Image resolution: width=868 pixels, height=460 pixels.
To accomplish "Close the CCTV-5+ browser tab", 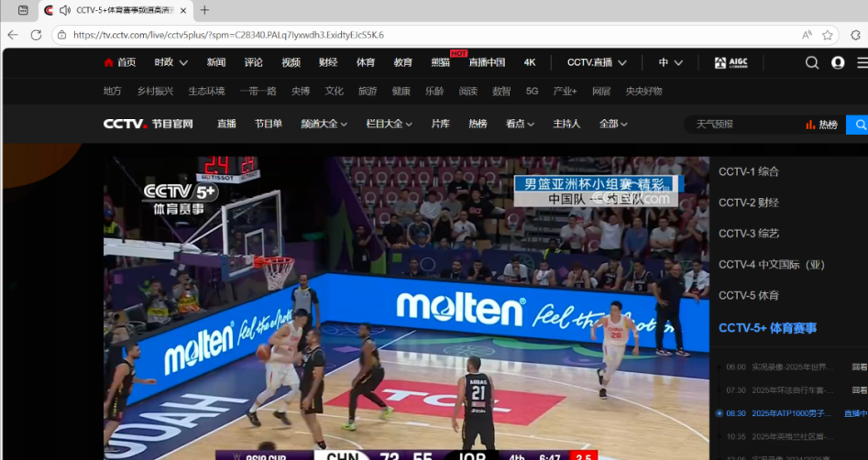I will pos(183,10).
